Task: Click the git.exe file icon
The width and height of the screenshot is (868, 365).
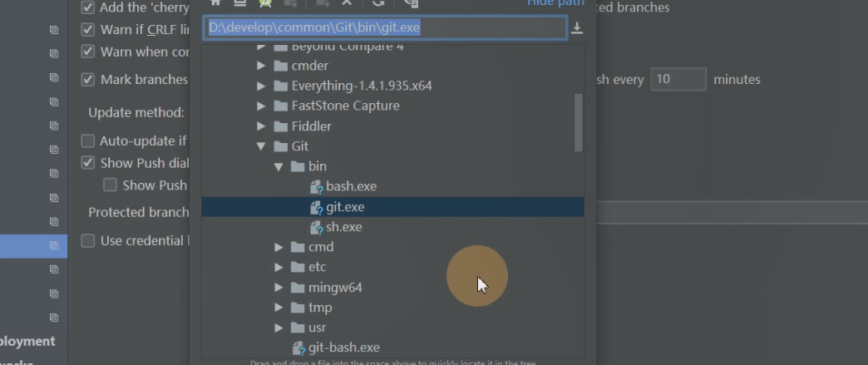Action: (x=317, y=207)
